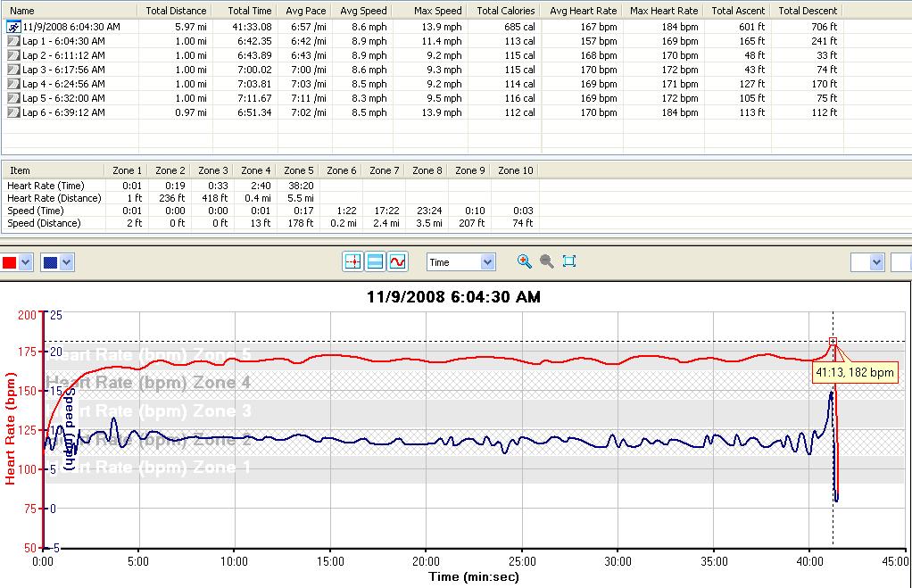912x588 pixels.
Task: Click the Lap 1 row icon
Action: coord(13,41)
